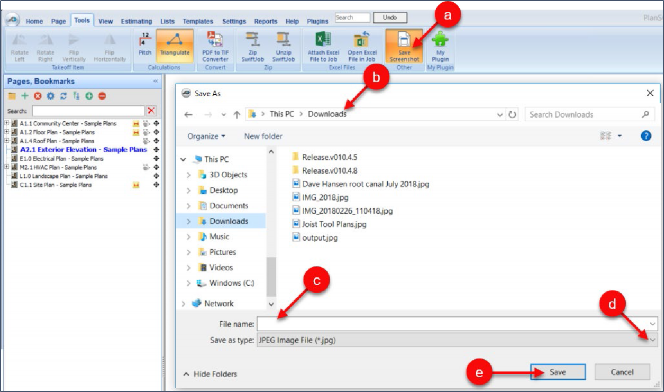Open the Plugins ribbon tab
The height and width of the screenshot is (392, 664).
pyautogui.click(x=317, y=21)
